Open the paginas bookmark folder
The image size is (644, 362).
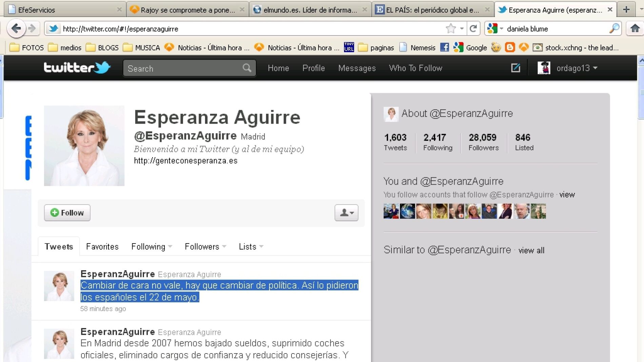pos(376,47)
